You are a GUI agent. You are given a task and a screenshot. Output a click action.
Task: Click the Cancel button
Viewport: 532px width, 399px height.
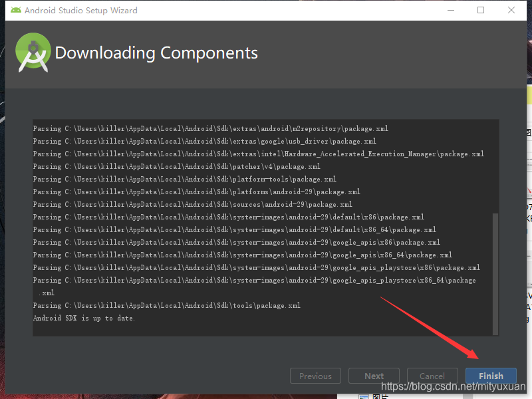(432, 375)
